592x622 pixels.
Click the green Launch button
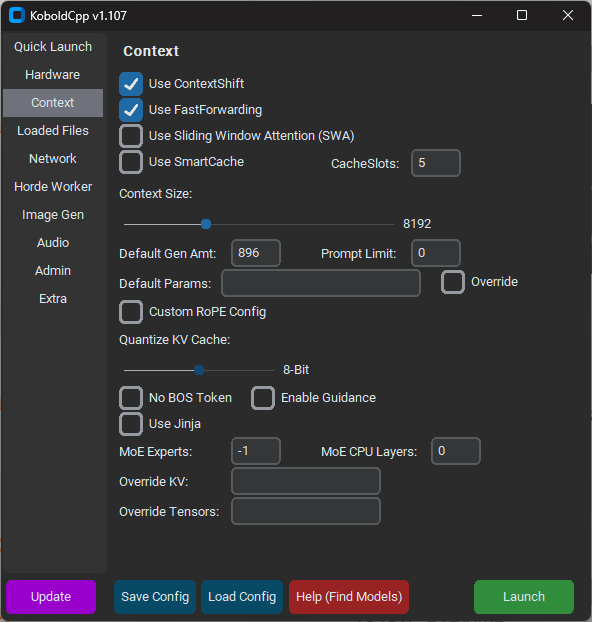click(524, 597)
